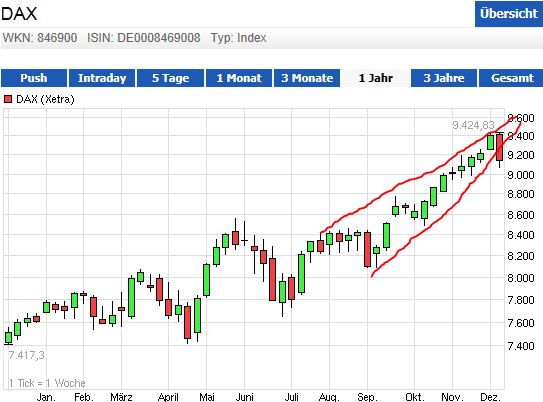This screenshot has width=543, height=402.
Task: Click the 7.600 y-axis label
Action: [521, 323]
